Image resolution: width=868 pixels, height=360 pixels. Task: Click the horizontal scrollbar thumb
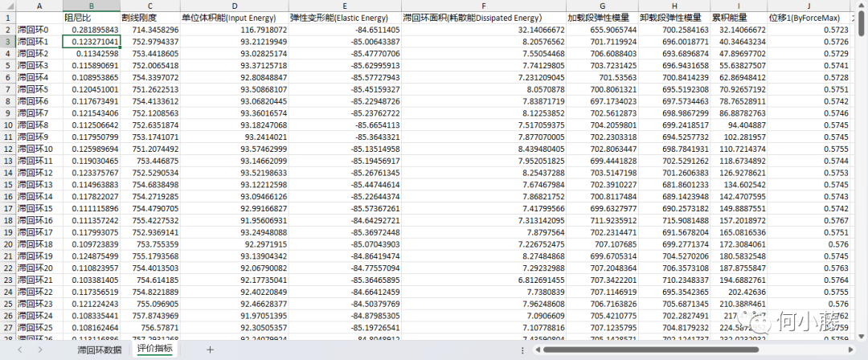[650, 350]
